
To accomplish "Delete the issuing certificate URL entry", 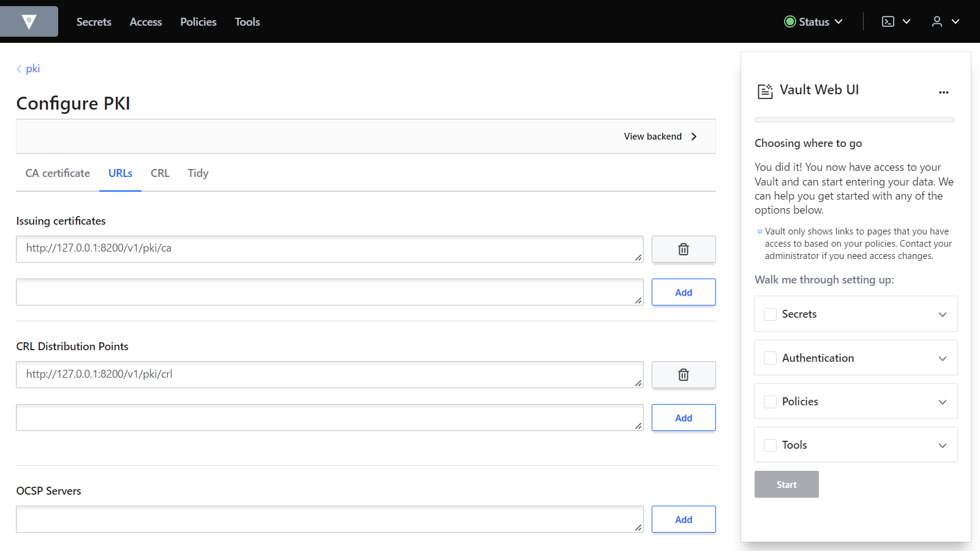I will click(684, 249).
